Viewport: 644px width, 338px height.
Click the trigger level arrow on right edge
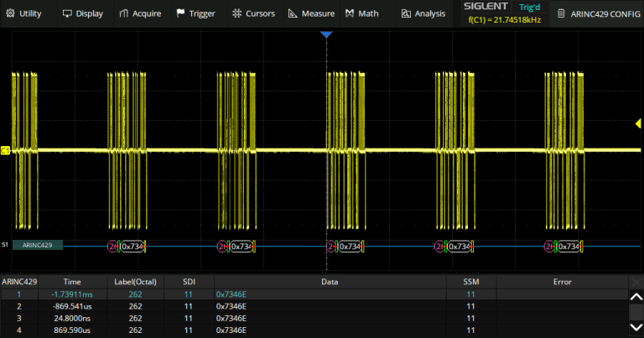pos(638,125)
